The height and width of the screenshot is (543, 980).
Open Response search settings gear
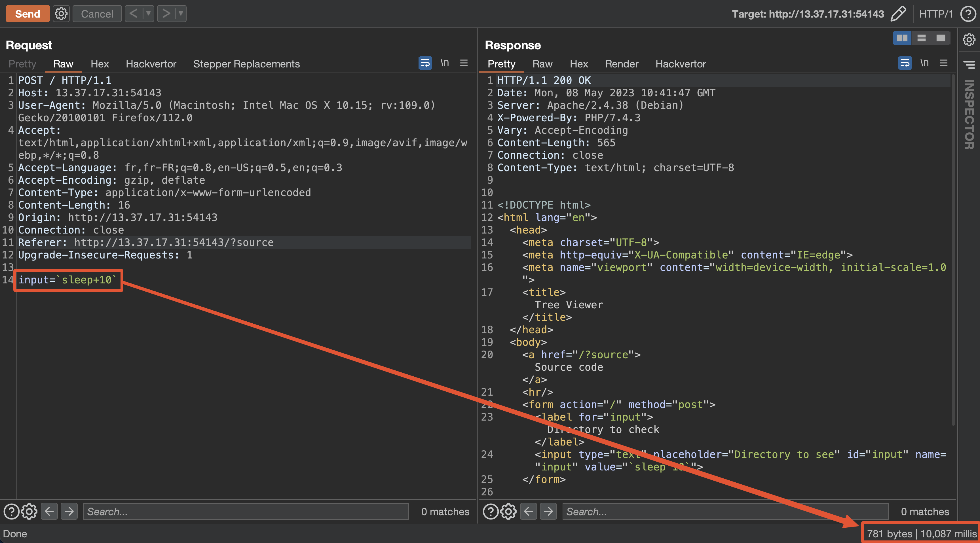click(509, 512)
